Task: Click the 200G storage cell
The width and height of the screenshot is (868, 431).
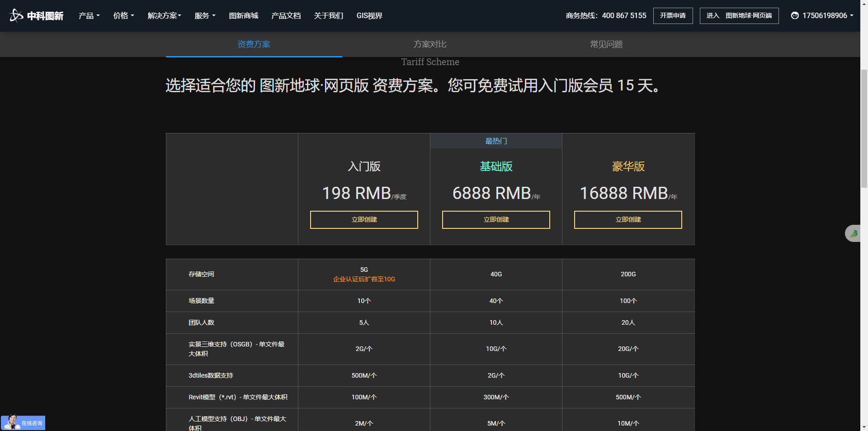Action: [x=628, y=274]
